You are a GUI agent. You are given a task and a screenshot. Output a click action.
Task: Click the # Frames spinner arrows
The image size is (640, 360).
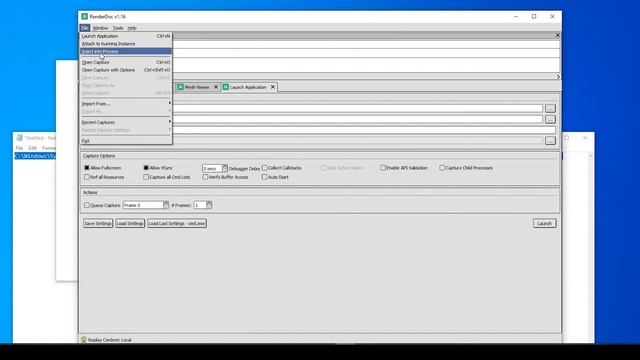209,205
